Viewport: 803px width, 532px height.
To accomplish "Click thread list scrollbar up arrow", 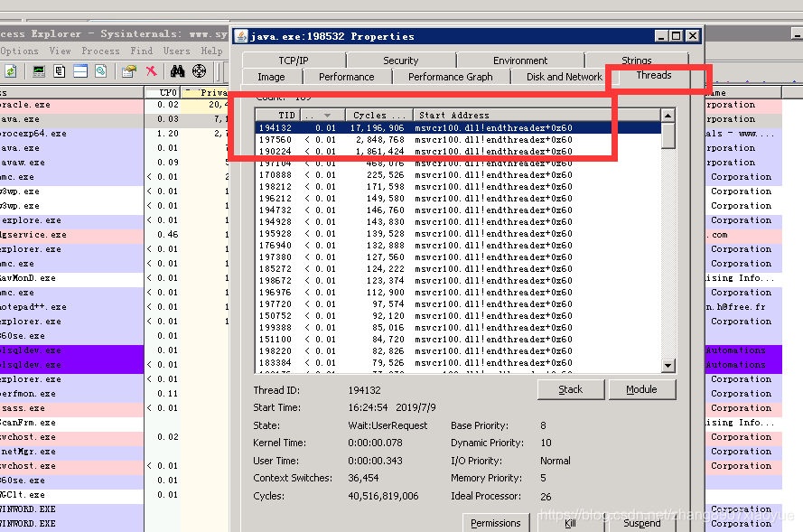I will point(668,116).
